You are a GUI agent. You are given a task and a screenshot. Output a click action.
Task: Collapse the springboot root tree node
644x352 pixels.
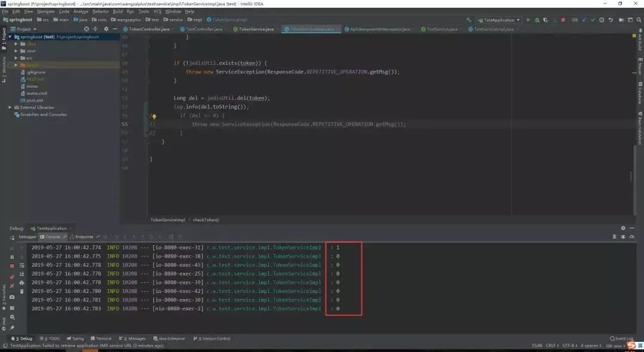click(10, 36)
